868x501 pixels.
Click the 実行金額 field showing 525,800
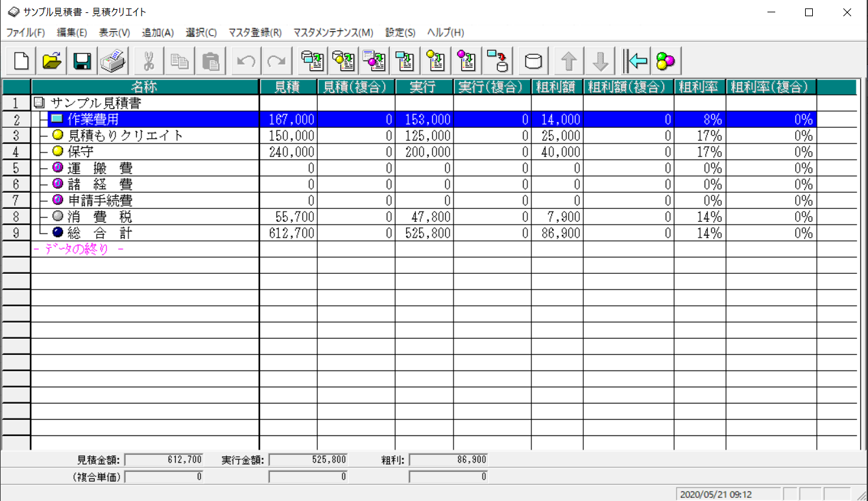[x=307, y=459]
